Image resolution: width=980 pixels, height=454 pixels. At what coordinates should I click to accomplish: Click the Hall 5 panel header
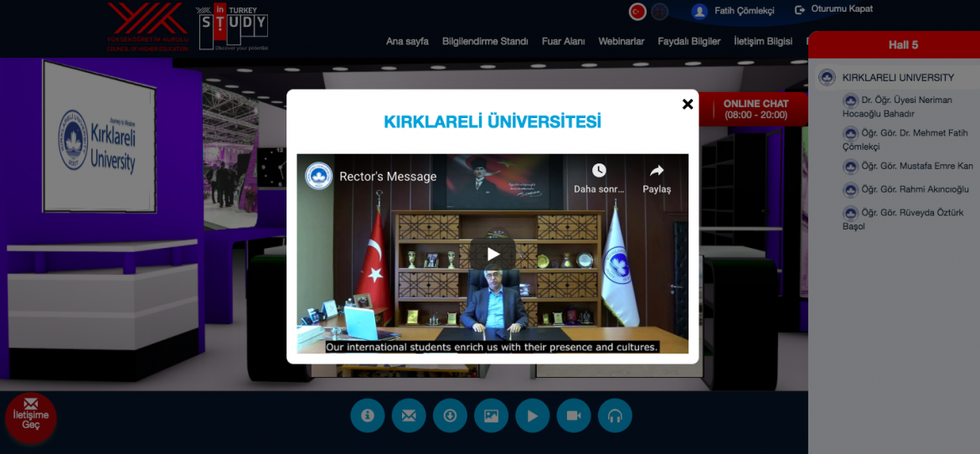(894, 45)
